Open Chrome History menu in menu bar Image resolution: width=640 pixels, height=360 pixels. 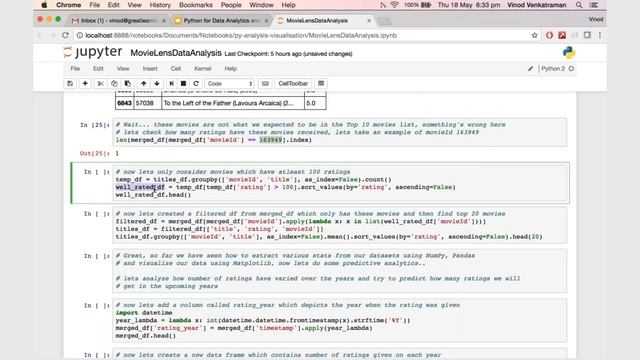160,5
